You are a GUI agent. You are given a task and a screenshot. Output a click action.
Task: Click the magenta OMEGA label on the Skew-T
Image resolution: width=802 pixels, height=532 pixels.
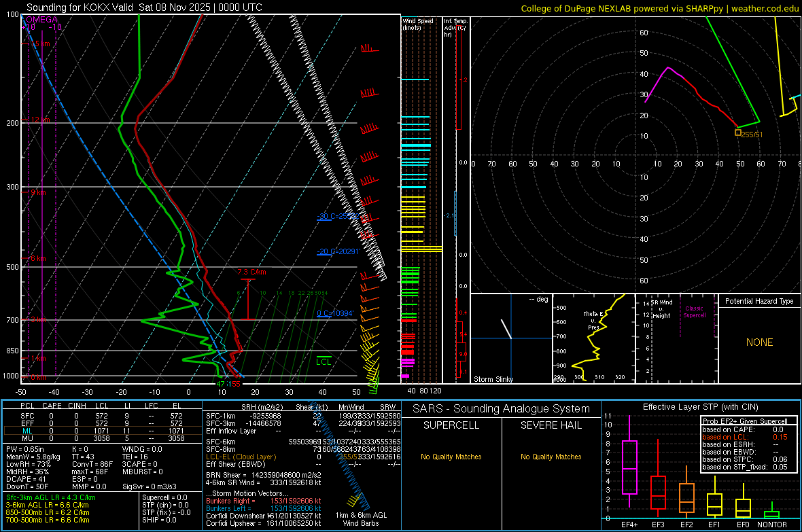pyautogui.click(x=41, y=20)
